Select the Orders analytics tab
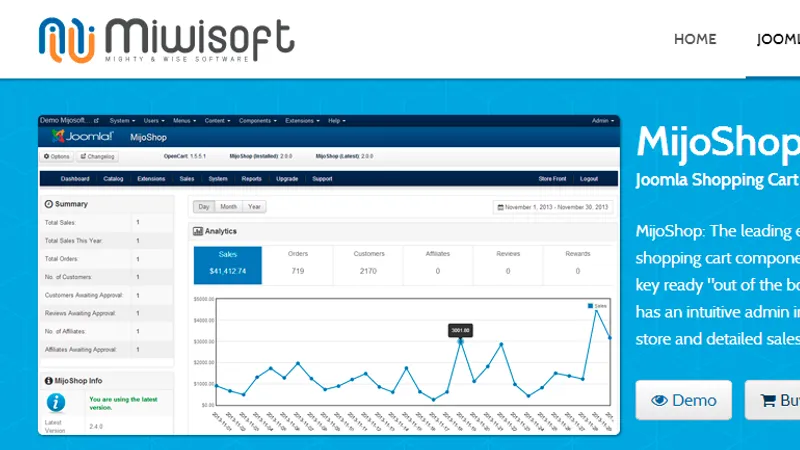 tap(298, 265)
